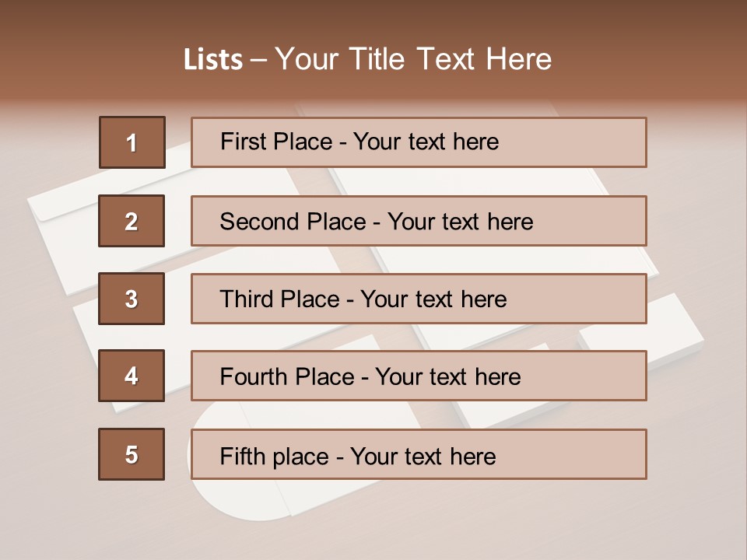Select the number 2 square

point(132,221)
